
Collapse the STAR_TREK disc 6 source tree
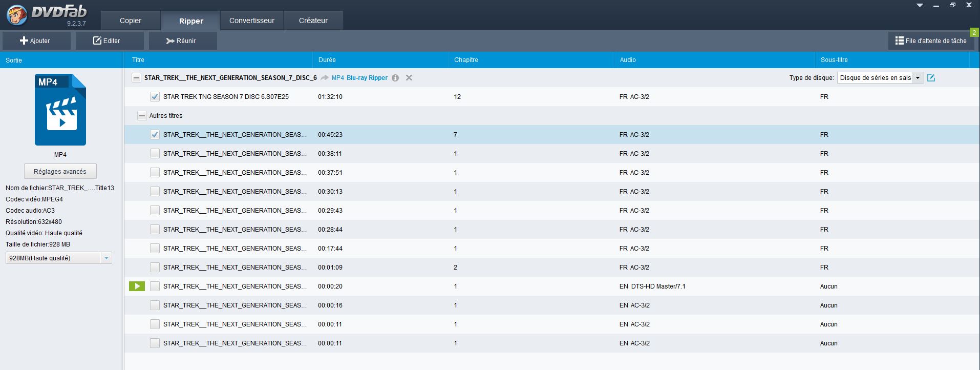pos(136,78)
